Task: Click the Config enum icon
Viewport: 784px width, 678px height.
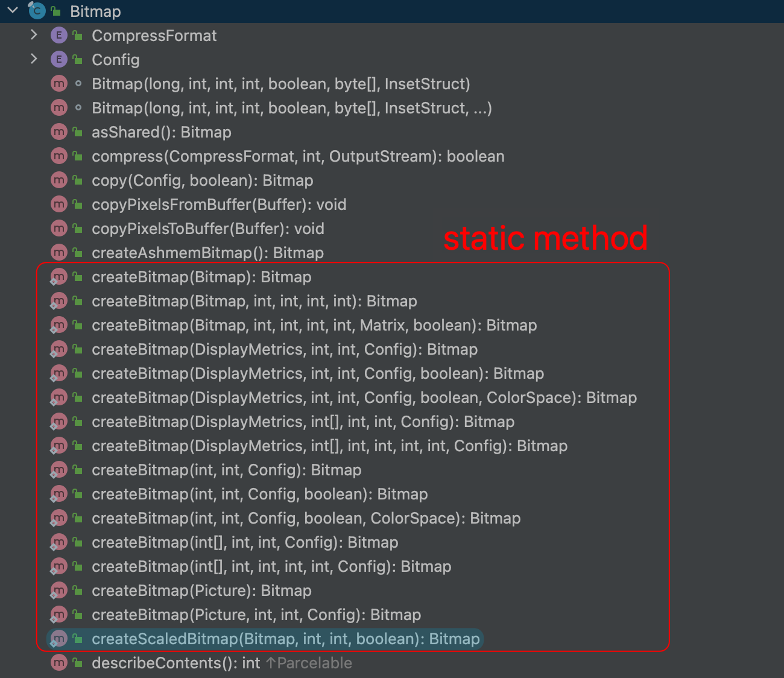Action: [58, 60]
